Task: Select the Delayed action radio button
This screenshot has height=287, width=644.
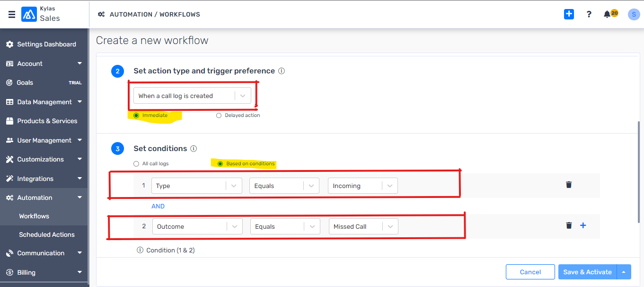Action: pyautogui.click(x=219, y=116)
